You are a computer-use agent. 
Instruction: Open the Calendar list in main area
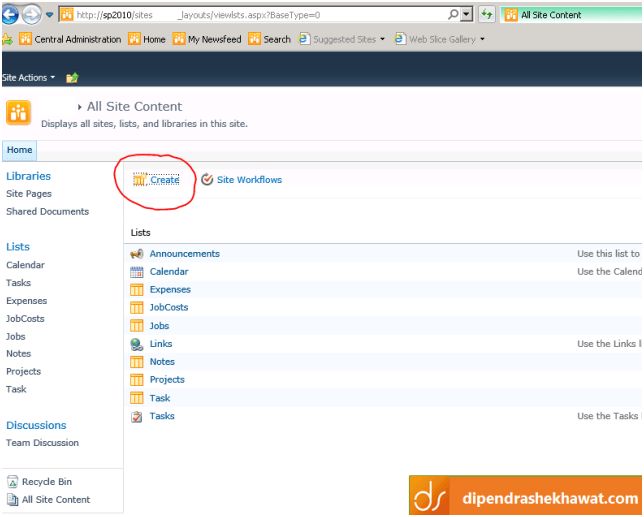coord(169,272)
